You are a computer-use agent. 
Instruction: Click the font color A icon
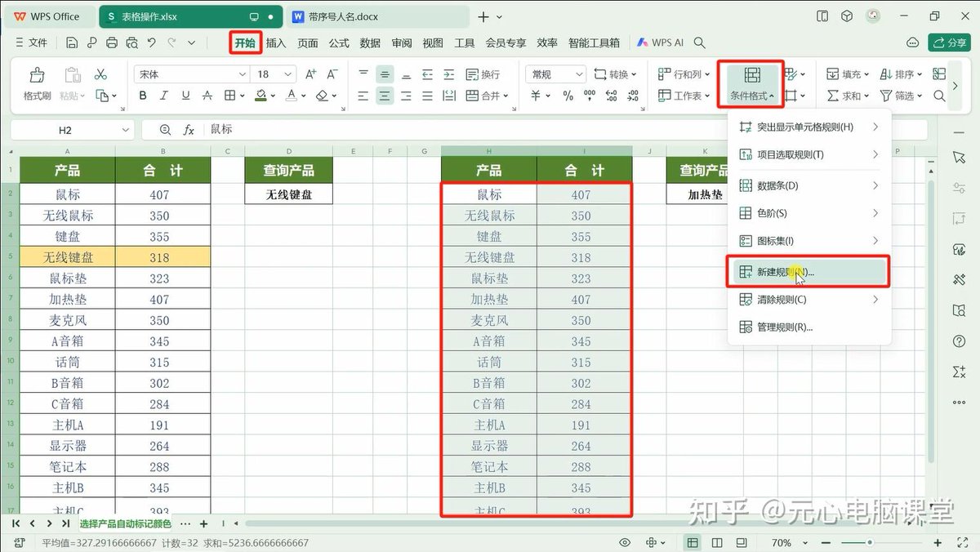tap(292, 96)
